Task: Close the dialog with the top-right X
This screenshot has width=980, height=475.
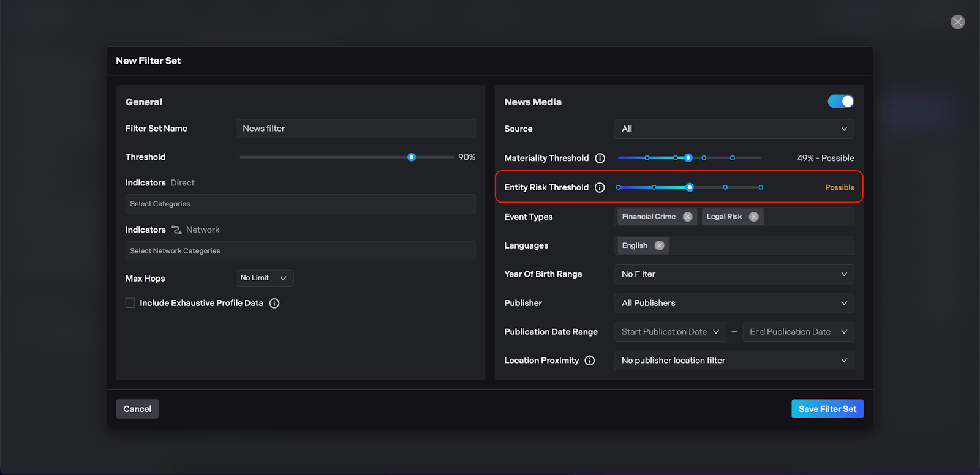Action: coord(957,22)
